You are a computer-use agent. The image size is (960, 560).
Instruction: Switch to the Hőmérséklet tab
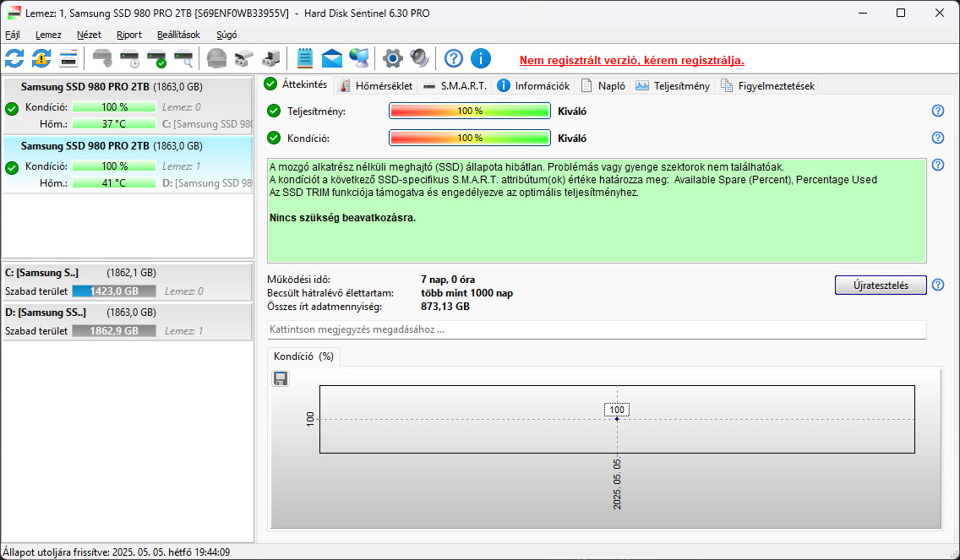pos(376,86)
